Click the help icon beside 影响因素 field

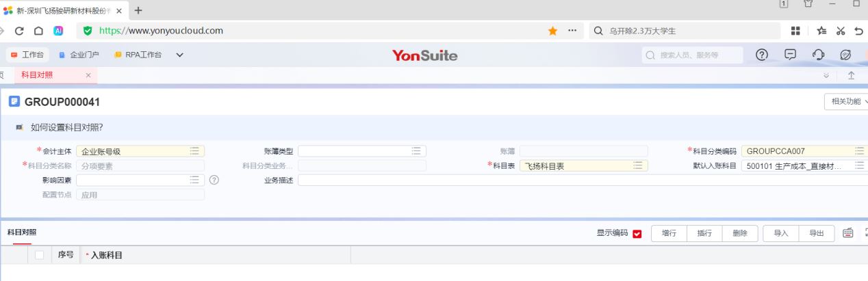click(214, 180)
